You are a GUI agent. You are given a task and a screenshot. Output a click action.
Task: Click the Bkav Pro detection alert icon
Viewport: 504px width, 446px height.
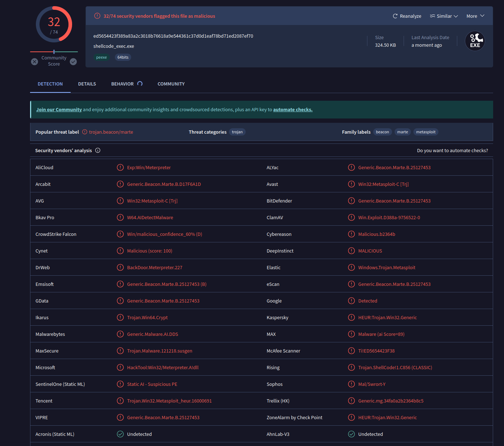pyautogui.click(x=120, y=217)
